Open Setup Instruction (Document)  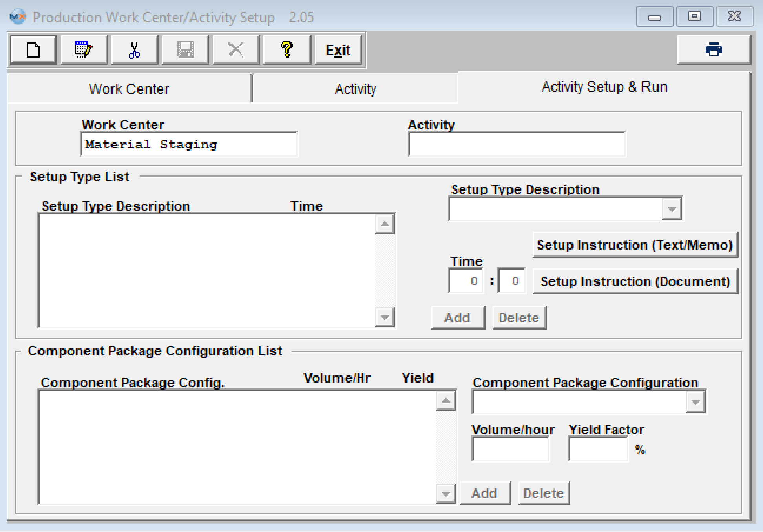(x=635, y=281)
